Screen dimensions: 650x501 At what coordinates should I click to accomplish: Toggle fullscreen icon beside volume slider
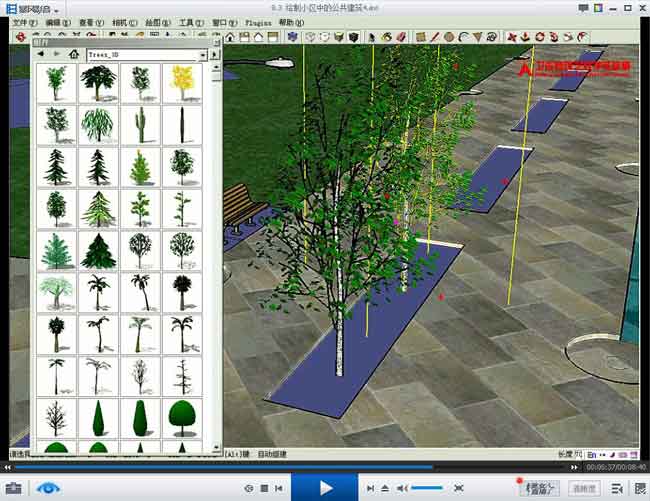tap(458, 488)
